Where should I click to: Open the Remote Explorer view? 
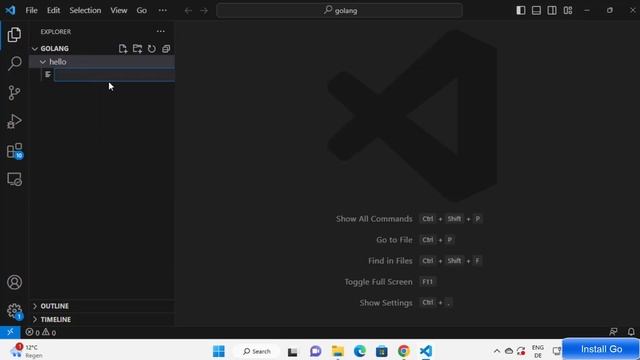click(14, 179)
